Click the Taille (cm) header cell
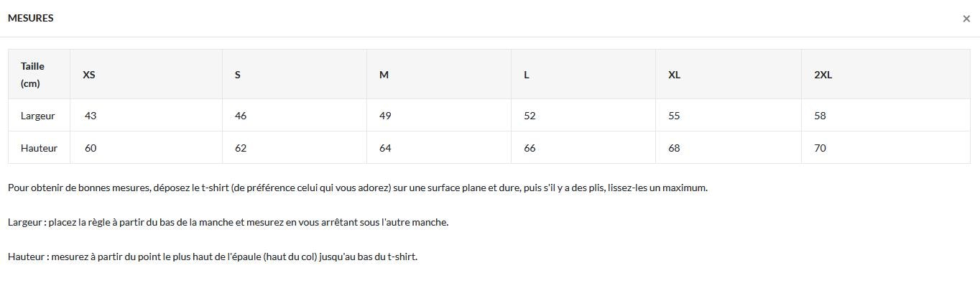The image size is (980, 291). click(39, 75)
